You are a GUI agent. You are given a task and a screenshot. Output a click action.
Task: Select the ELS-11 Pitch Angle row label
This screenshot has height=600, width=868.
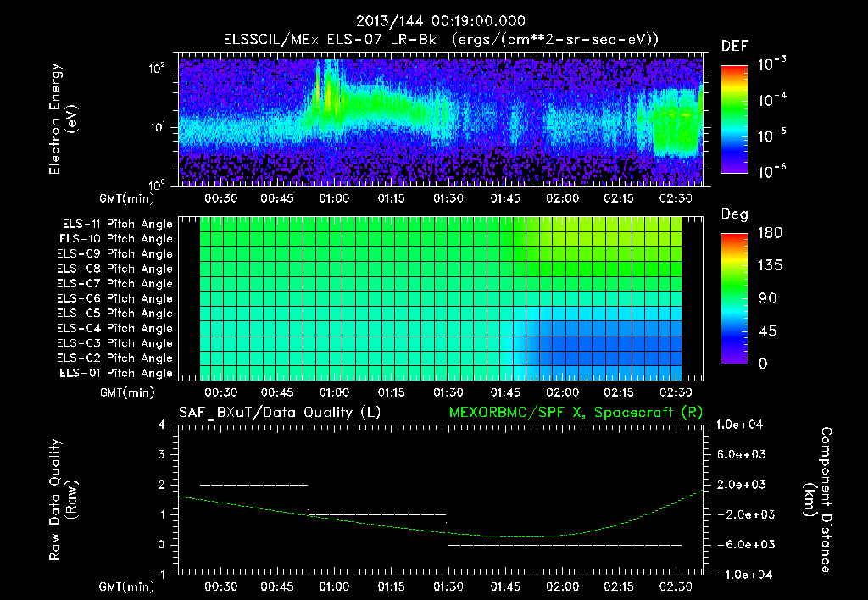[117, 225]
